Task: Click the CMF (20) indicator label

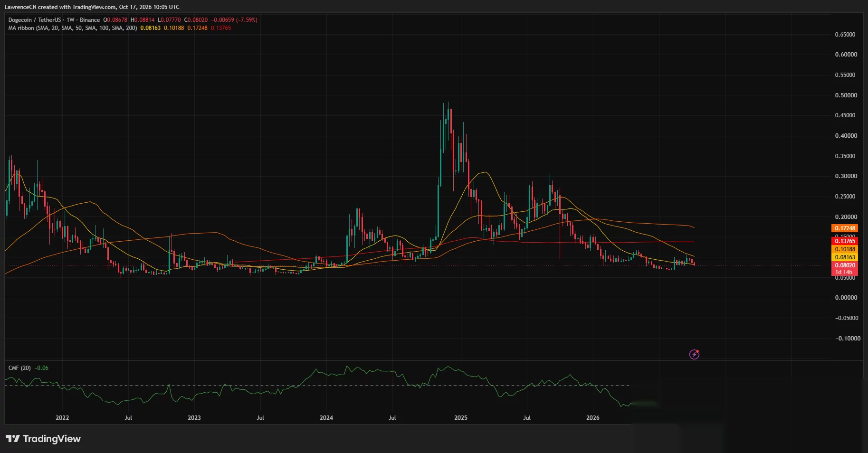Action: tap(19, 368)
